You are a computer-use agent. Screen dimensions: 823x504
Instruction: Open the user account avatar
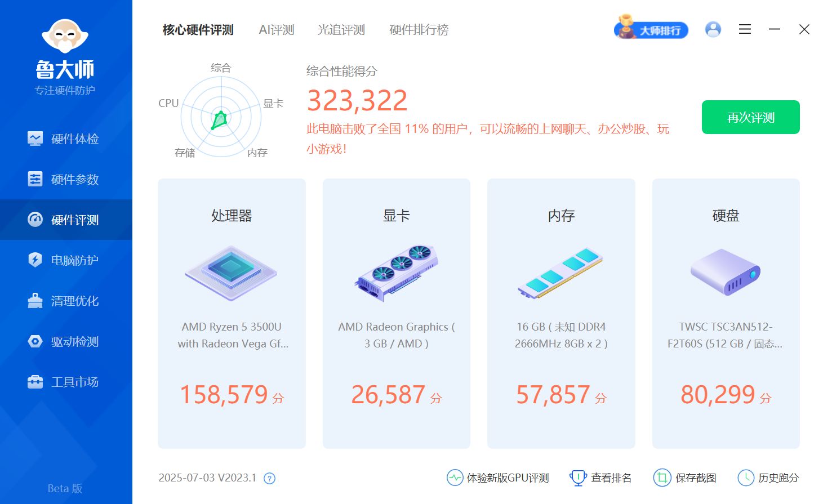[x=713, y=29]
